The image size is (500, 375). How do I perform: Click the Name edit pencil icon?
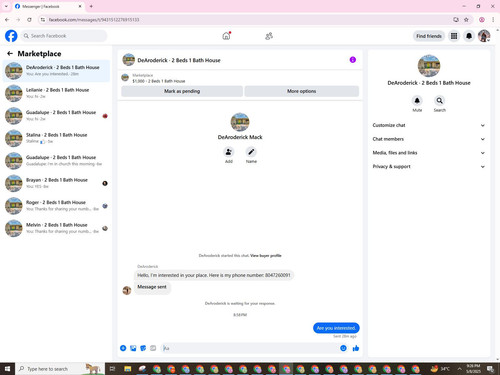[x=251, y=152]
